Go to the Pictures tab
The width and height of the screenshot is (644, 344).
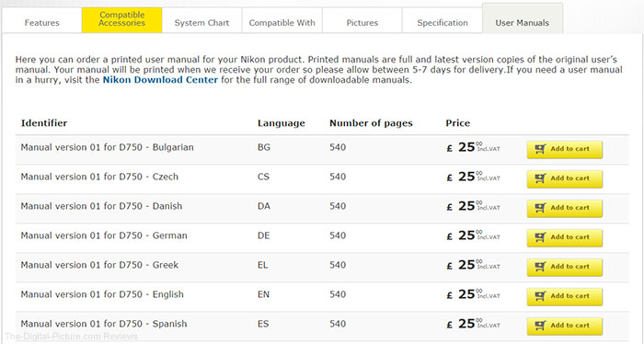(x=362, y=23)
